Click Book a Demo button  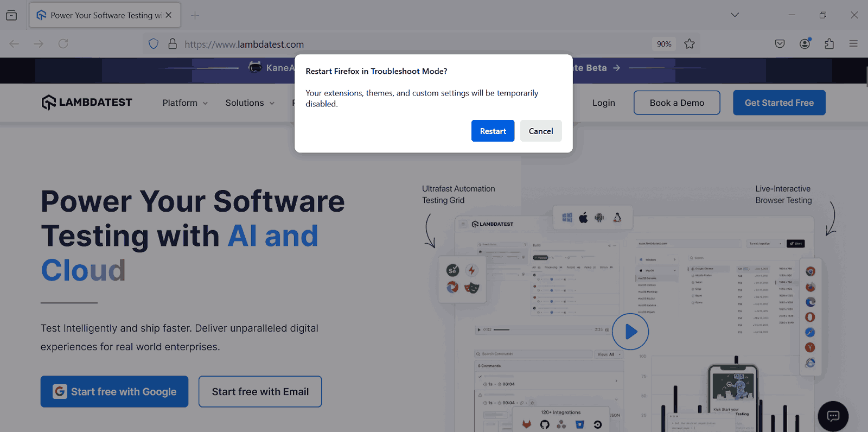(676, 103)
